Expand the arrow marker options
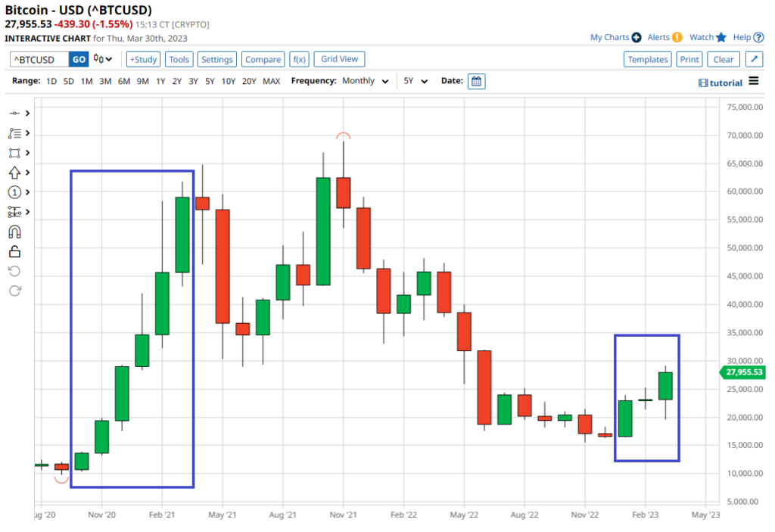 pyautogui.click(x=28, y=172)
